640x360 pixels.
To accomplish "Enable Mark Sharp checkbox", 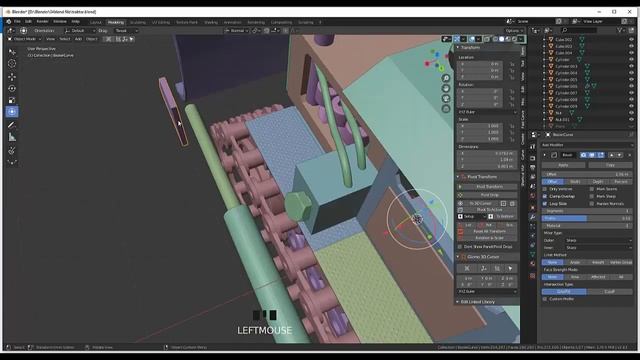I will tap(592, 196).
